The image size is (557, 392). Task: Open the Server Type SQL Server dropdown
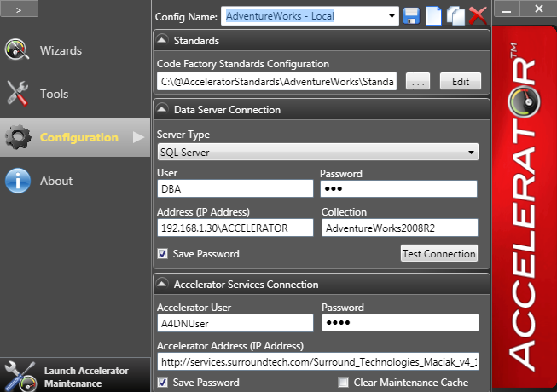(318, 153)
